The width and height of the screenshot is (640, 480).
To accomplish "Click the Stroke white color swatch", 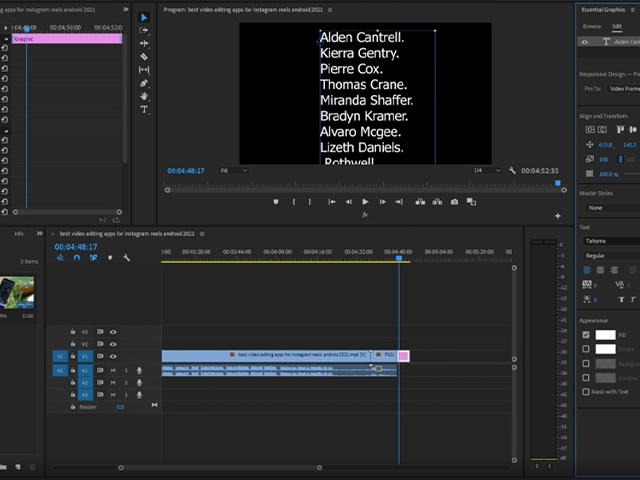I will click(605, 349).
